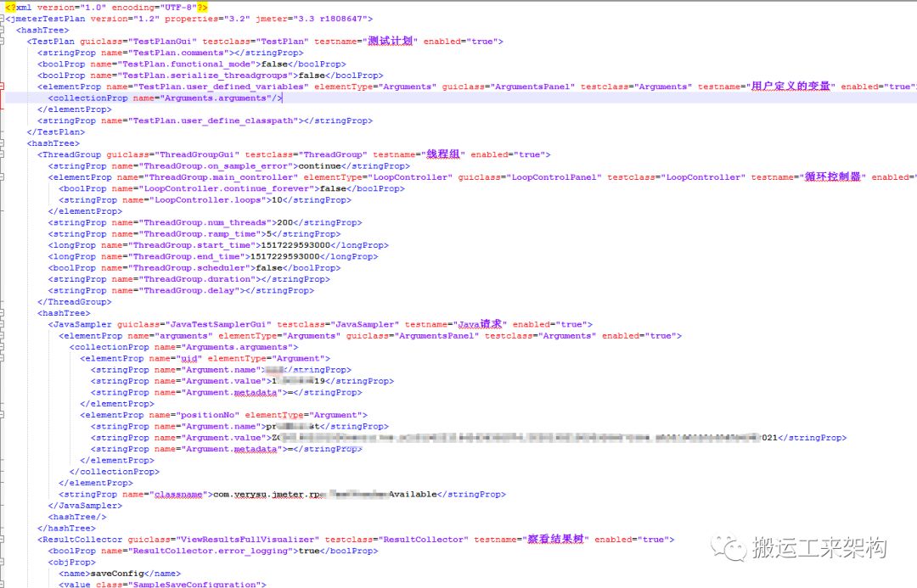The image size is (917, 588).
Task: Click LoopController.loops property name
Action: click(x=208, y=200)
